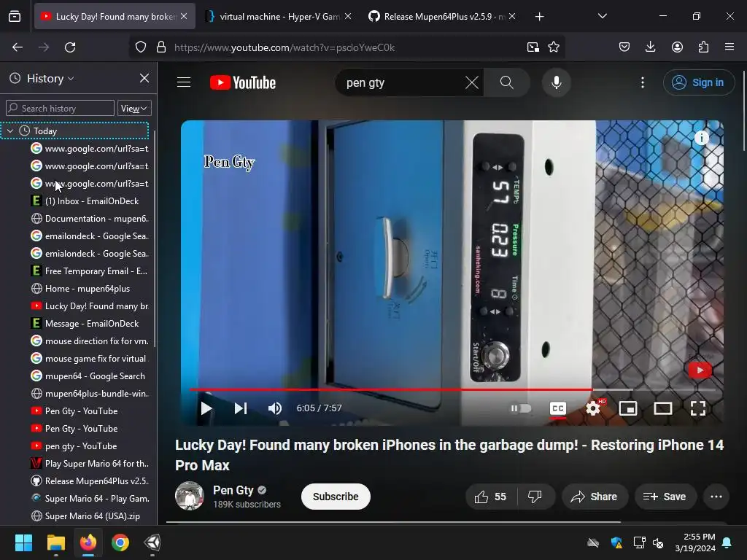Launch Google Chrome from taskbar

pos(120,542)
